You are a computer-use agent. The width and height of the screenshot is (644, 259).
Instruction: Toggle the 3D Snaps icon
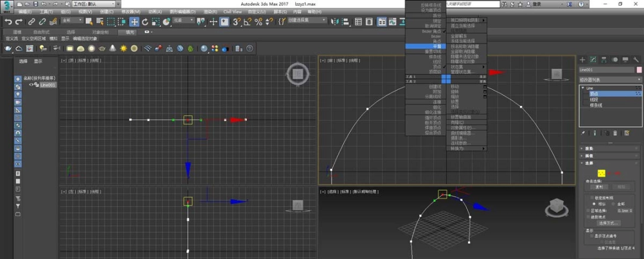[x=237, y=21]
